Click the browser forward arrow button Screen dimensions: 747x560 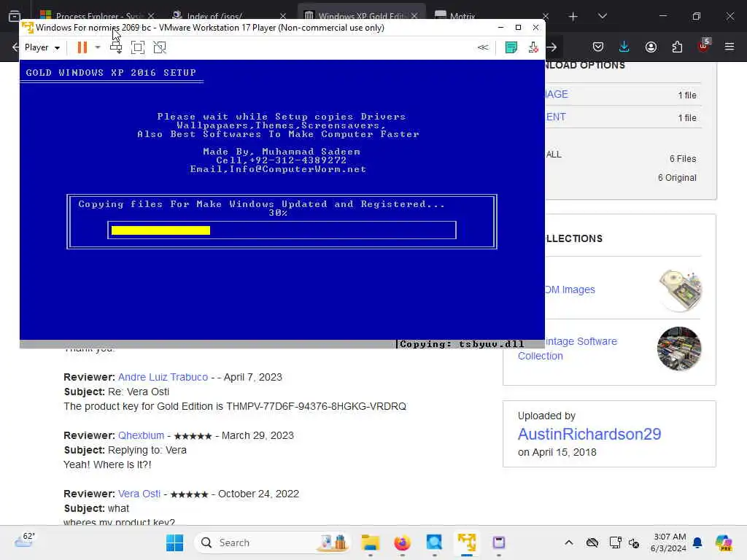551,47
